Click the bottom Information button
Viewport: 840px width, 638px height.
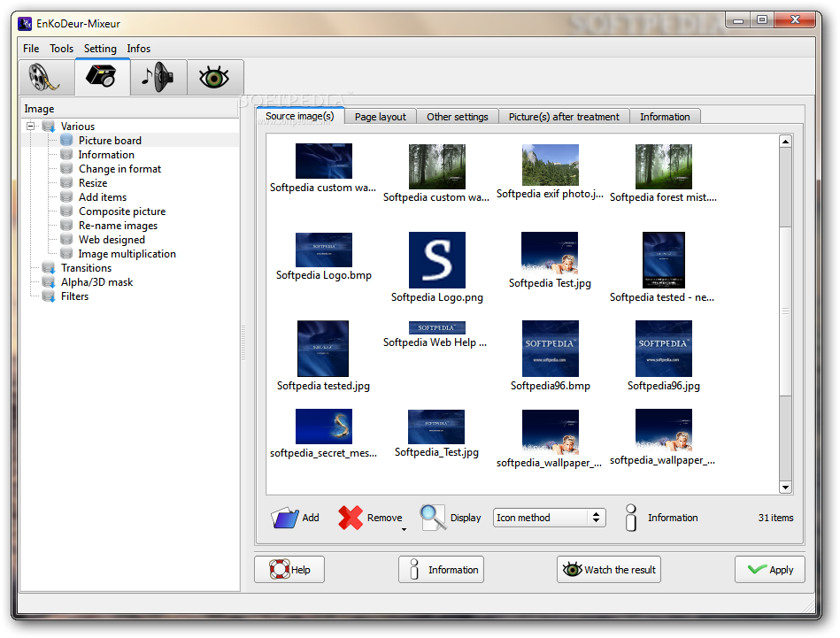click(x=441, y=570)
